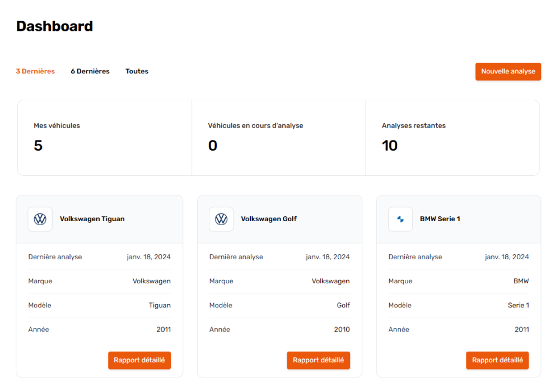The image size is (560, 392).
Task: Click the Volkswagen Golf card title
Action: (x=269, y=219)
